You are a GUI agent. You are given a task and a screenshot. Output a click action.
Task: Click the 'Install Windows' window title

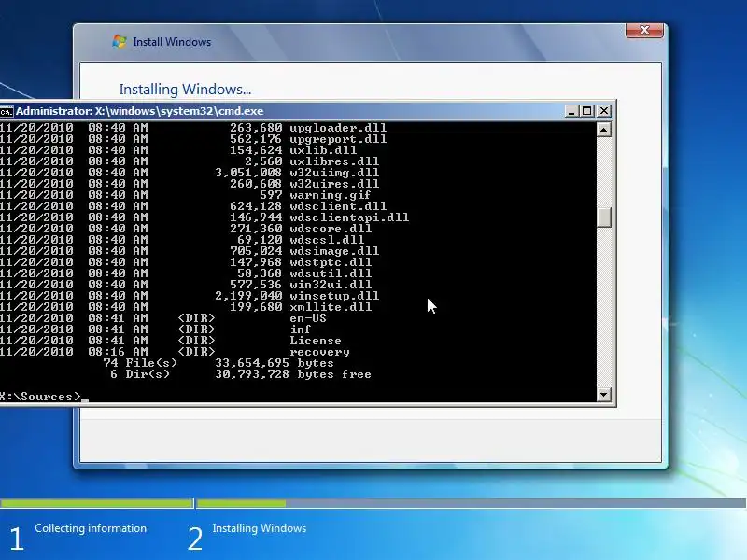coord(172,42)
